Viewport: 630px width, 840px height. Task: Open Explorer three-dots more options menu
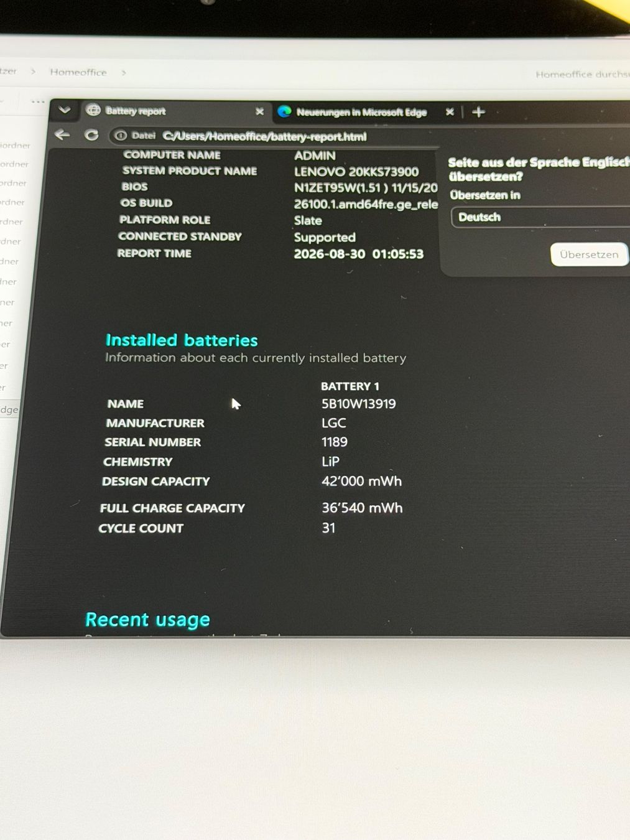(x=38, y=101)
